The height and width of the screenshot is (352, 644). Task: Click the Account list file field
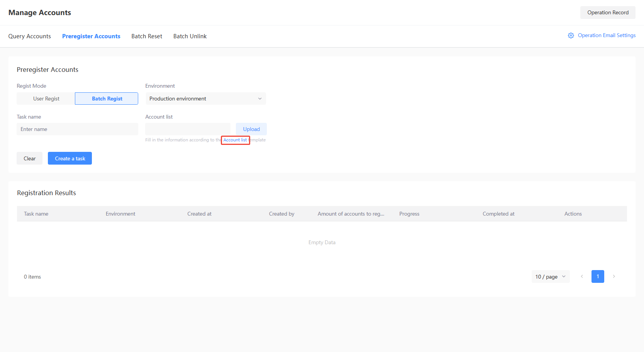click(188, 129)
